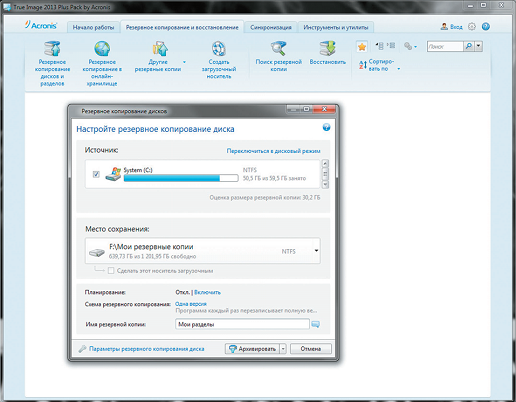Click the destination drive icon

tap(97, 252)
